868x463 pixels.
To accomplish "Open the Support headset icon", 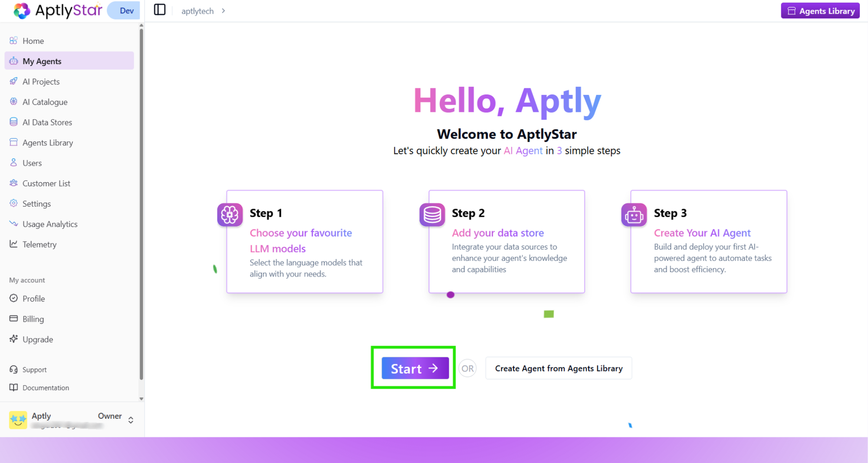I will pos(14,369).
